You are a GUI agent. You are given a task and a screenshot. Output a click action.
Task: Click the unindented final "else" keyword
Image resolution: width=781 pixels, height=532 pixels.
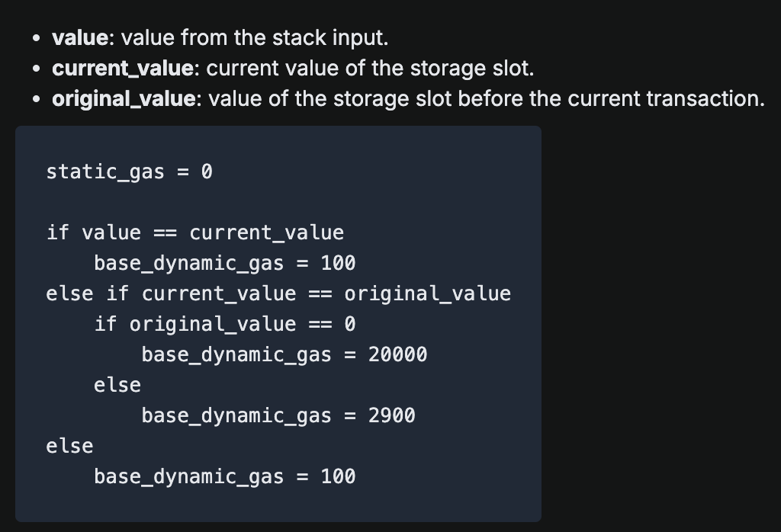[x=69, y=446]
